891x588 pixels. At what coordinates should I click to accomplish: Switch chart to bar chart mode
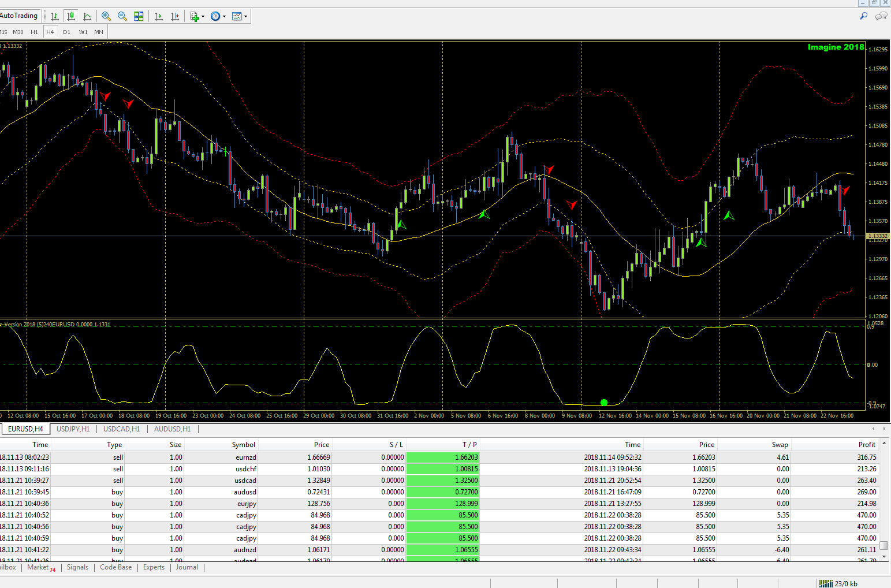[x=55, y=16]
